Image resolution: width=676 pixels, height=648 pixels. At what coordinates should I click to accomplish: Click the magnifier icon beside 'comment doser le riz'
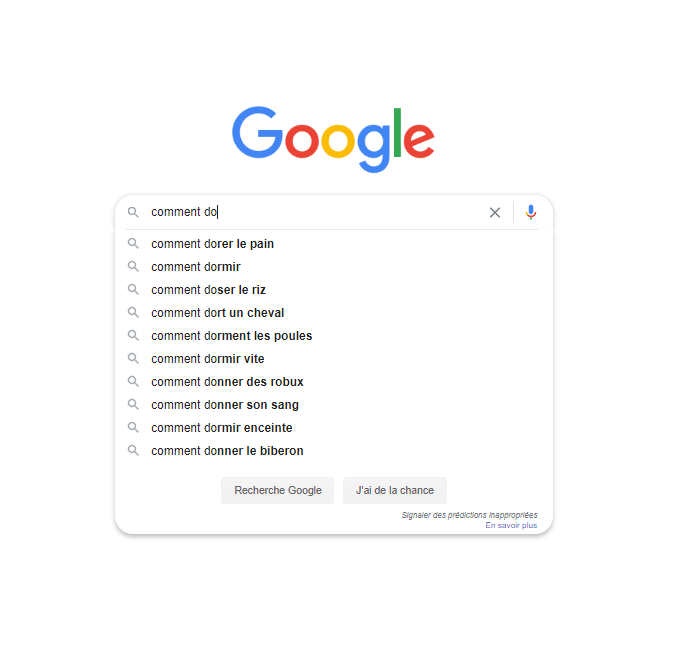pyautogui.click(x=133, y=289)
